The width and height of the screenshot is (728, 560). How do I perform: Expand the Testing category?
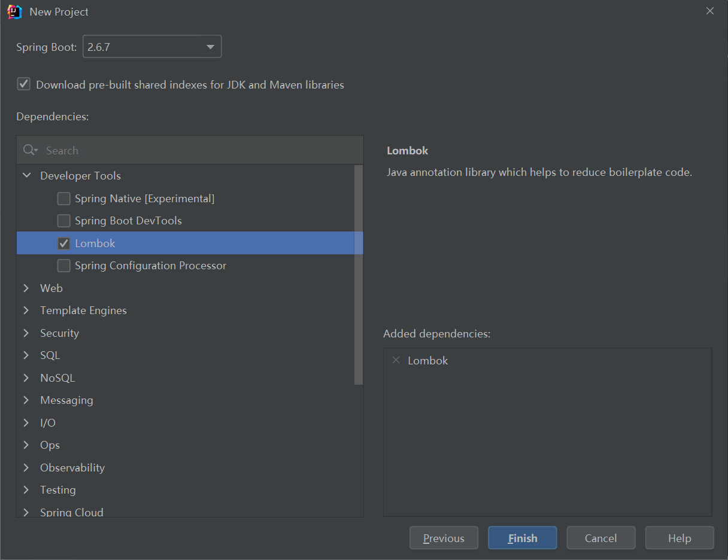pyautogui.click(x=26, y=490)
